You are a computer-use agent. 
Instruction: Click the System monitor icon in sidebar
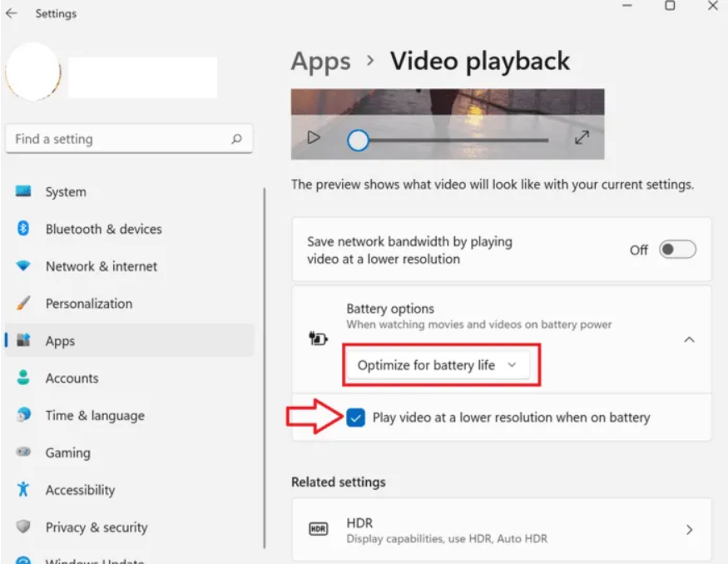pos(23,191)
